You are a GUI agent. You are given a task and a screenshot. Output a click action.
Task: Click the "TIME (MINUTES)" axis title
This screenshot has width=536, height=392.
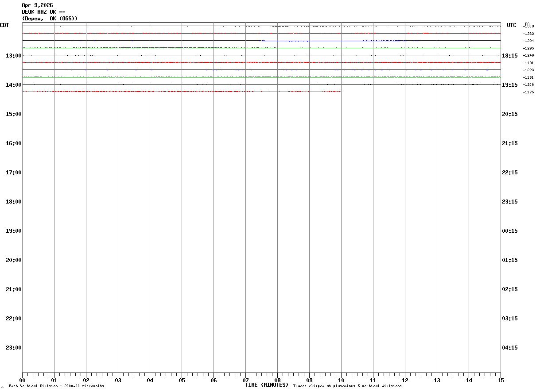(x=267, y=385)
